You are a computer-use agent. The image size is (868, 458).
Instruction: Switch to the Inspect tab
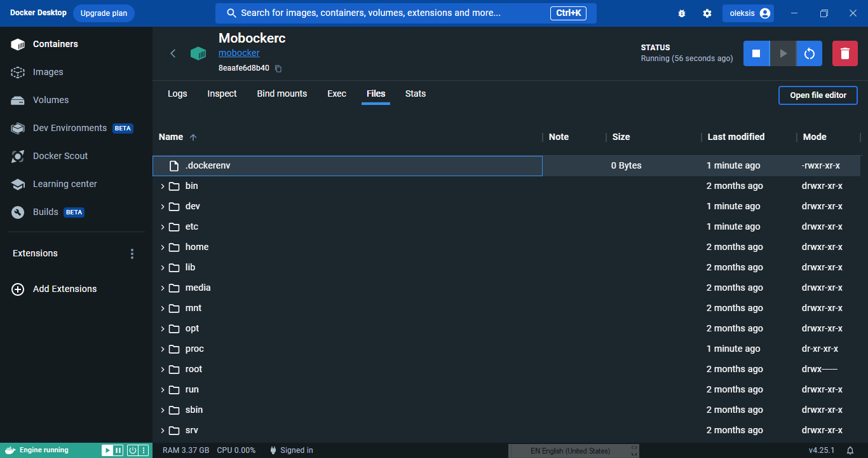click(x=222, y=94)
